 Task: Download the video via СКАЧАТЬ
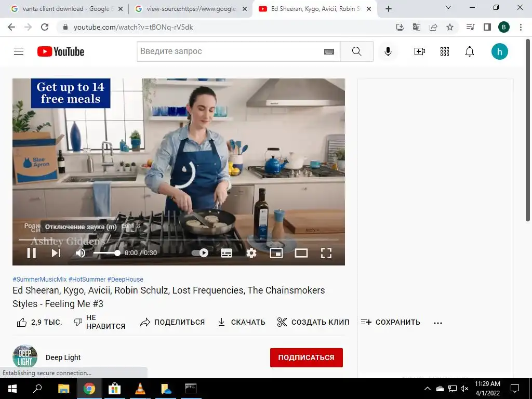click(x=241, y=322)
